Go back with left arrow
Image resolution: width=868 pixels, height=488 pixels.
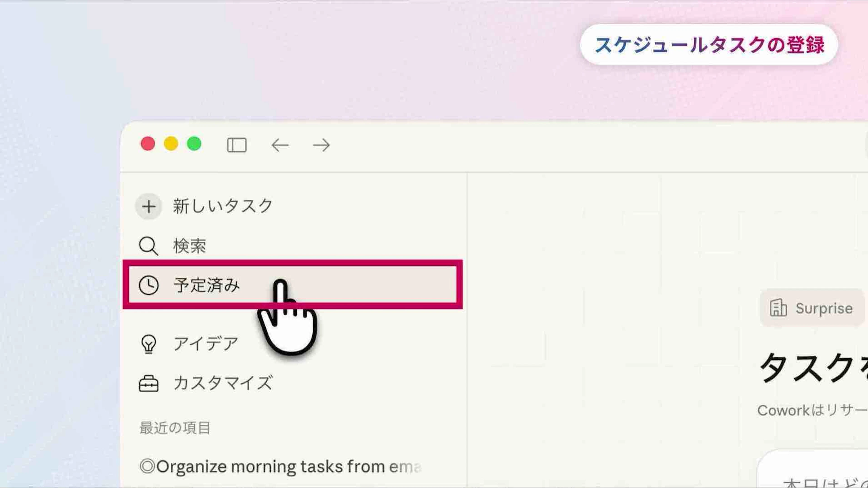(280, 145)
